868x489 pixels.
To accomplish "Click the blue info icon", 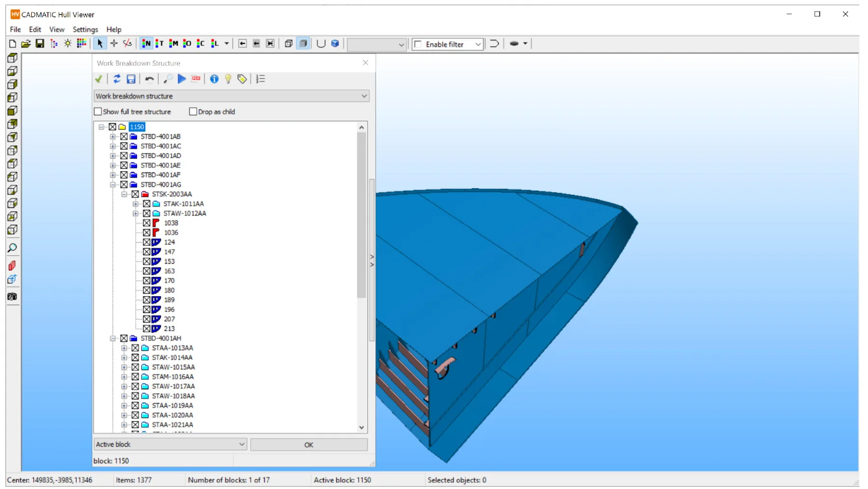I will 214,79.
